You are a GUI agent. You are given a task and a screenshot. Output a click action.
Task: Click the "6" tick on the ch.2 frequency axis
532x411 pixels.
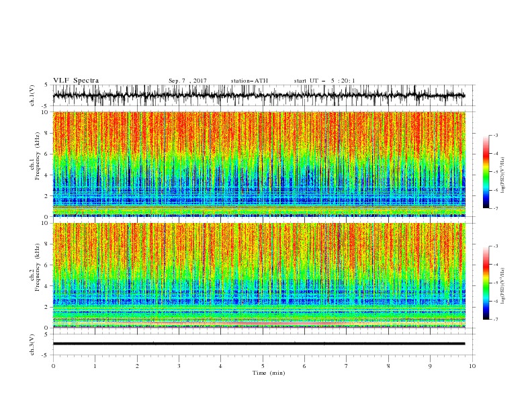[x=47, y=265]
